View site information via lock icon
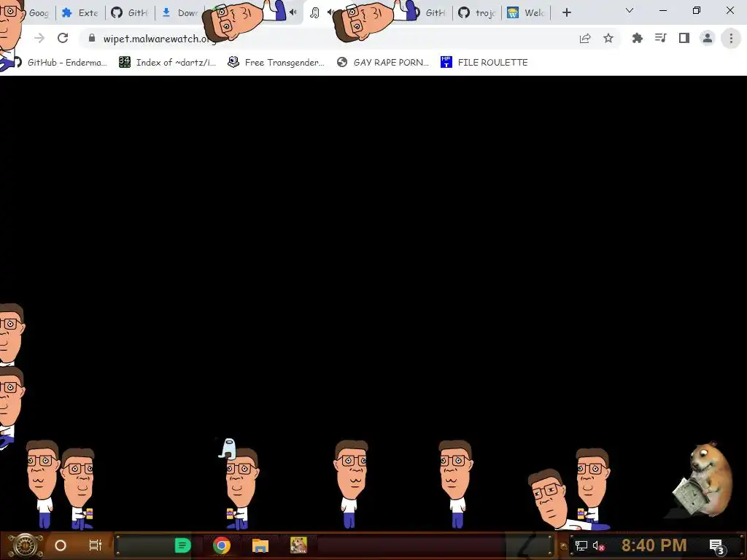747x560 pixels. coord(92,38)
